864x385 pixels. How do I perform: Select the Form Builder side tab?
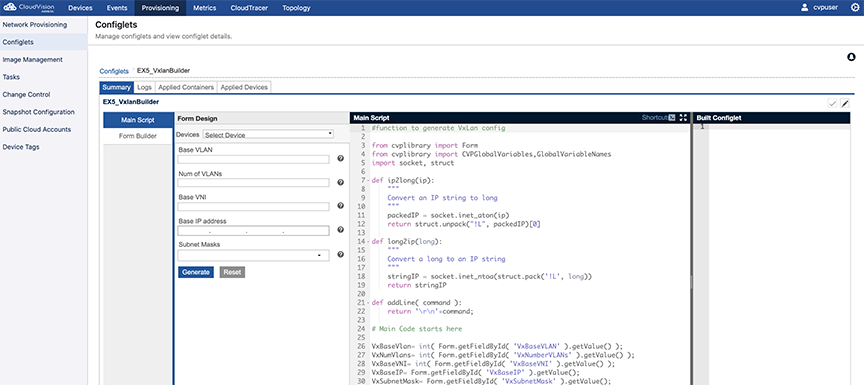pos(138,137)
